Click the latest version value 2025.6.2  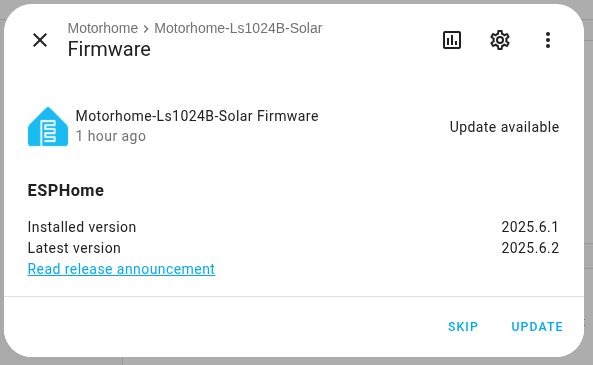530,248
